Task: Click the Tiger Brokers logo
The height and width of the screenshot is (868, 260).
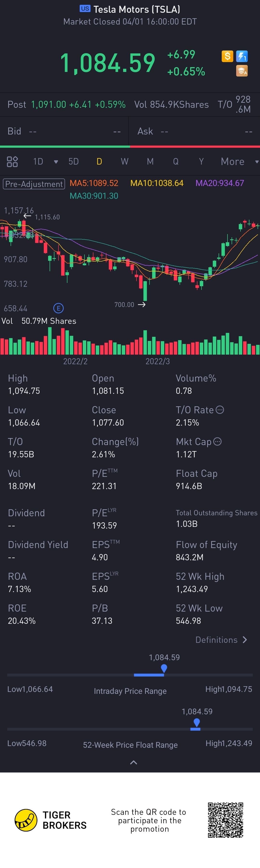Action: pos(26,820)
